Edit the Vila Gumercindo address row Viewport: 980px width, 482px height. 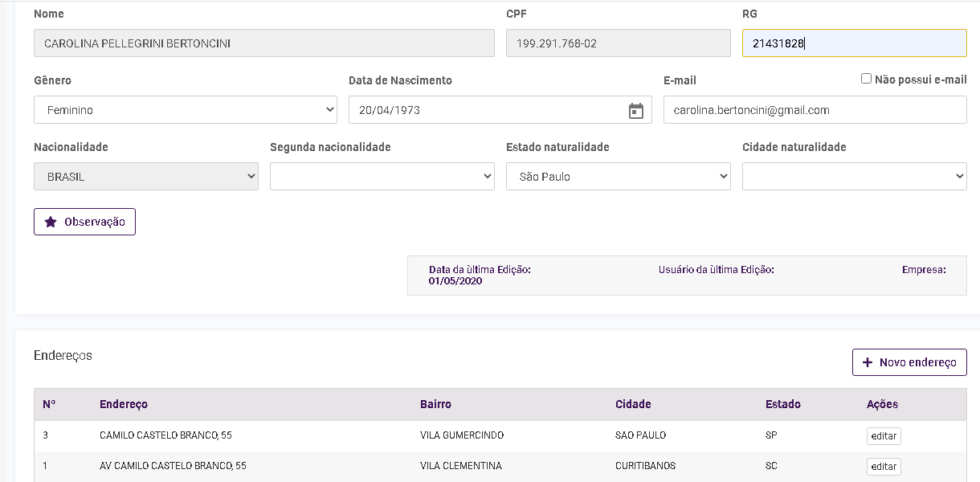tap(884, 436)
